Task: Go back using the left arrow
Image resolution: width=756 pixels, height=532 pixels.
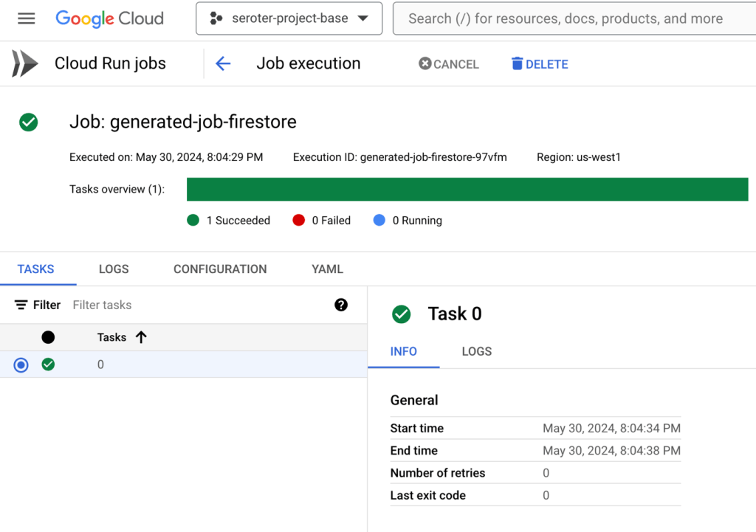Action: coord(223,64)
